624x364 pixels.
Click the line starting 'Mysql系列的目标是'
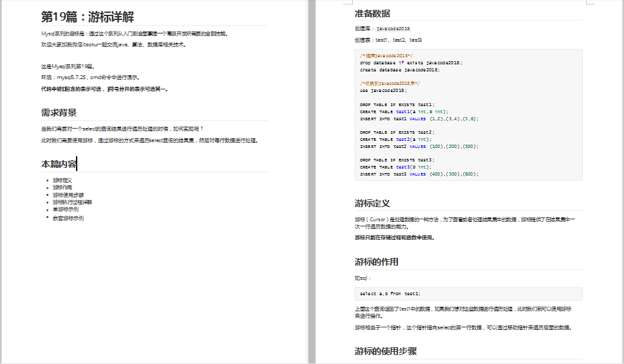click(x=135, y=34)
